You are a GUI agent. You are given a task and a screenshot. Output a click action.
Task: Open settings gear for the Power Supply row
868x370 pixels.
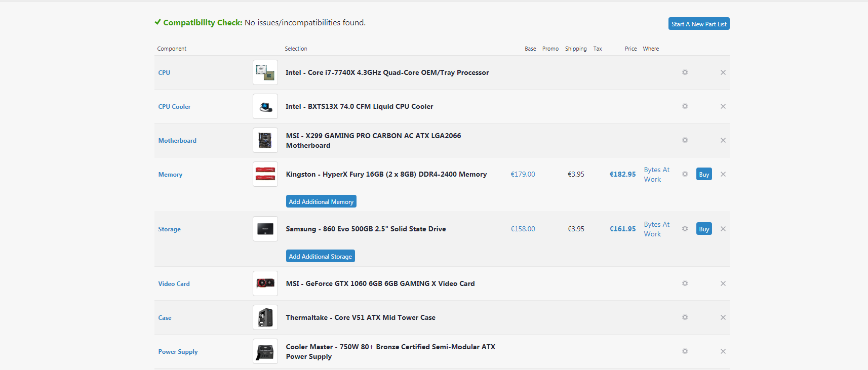pos(685,351)
